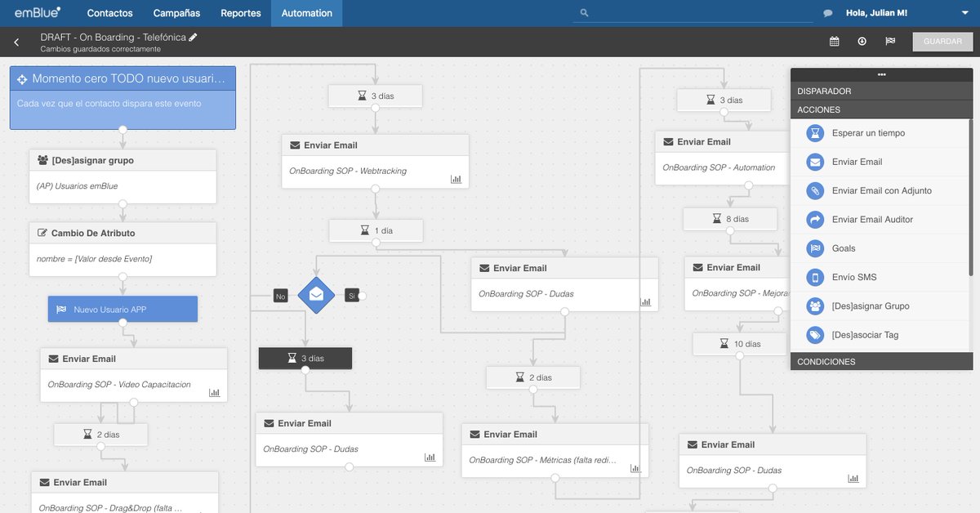Image resolution: width=980 pixels, height=513 pixels.
Task: Edit workflow name with the pencil icon
Action: point(194,37)
